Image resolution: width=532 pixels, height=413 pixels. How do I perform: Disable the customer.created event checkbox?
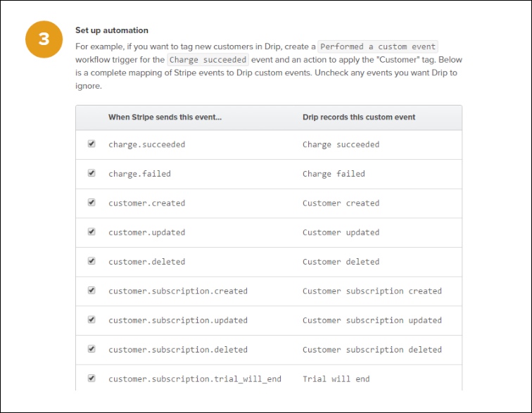[91, 203]
